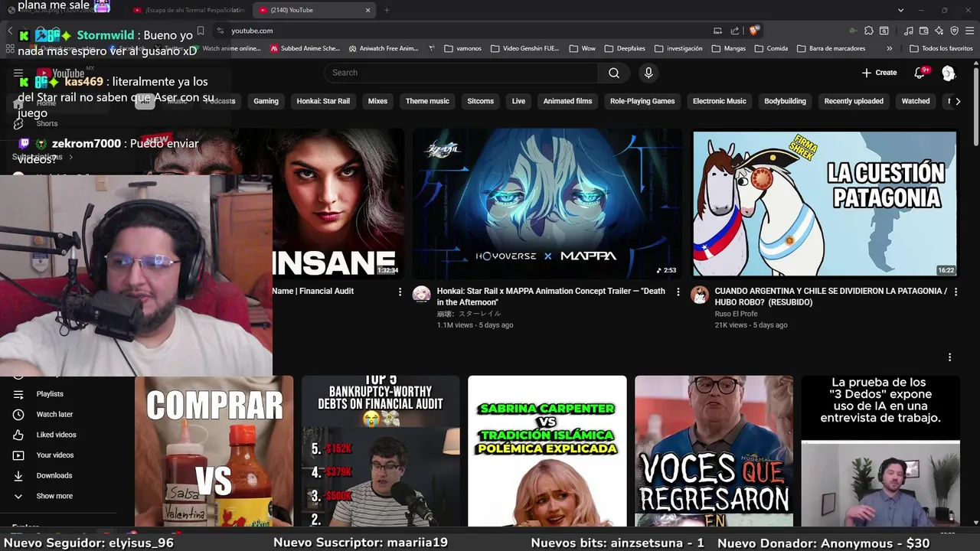The height and width of the screenshot is (551, 980).
Task: Open options menu for Patagonia video
Action: (x=955, y=292)
